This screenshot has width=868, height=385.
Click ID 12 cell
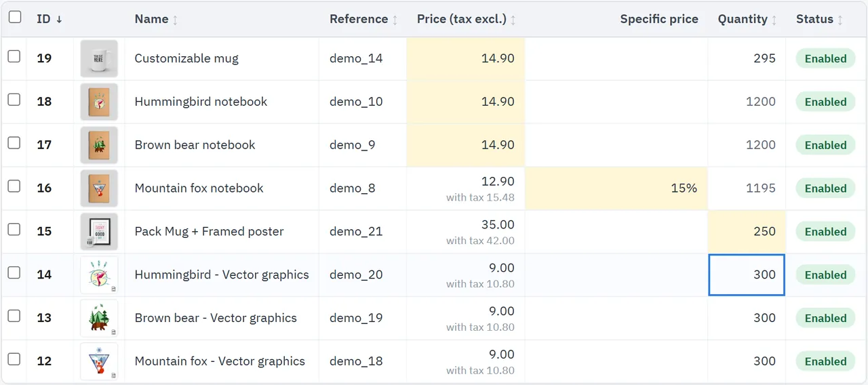(x=44, y=361)
